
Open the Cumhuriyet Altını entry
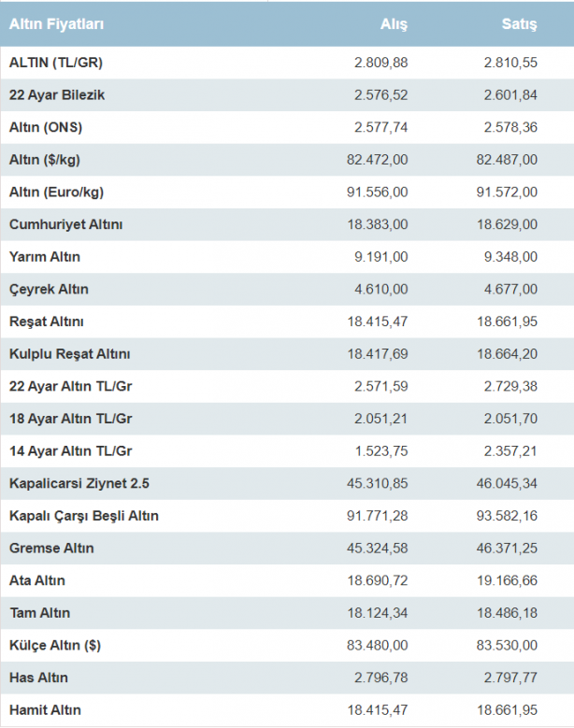(x=65, y=224)
